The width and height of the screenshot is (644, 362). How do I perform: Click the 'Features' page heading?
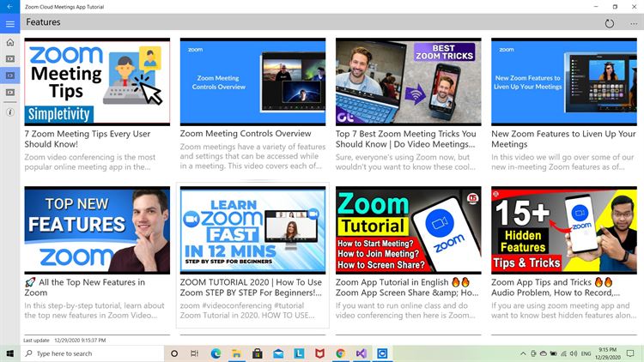point(43,22)
